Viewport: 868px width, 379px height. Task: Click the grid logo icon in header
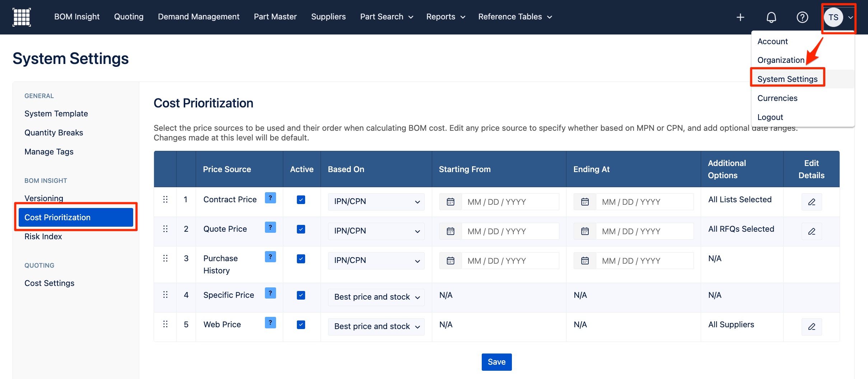(22, 17)
